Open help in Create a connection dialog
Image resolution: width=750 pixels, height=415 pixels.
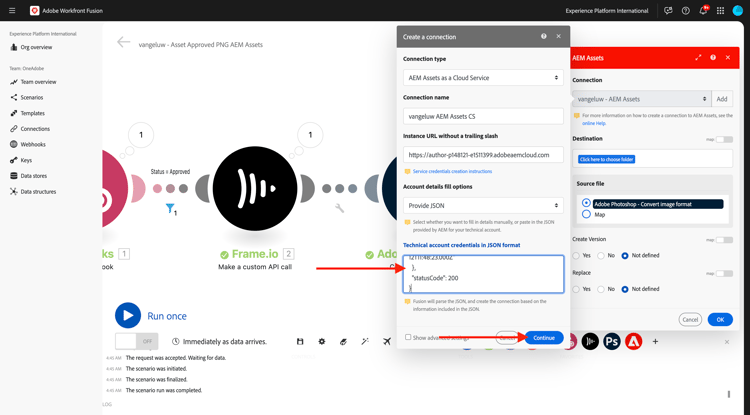[x=543, y=36]
